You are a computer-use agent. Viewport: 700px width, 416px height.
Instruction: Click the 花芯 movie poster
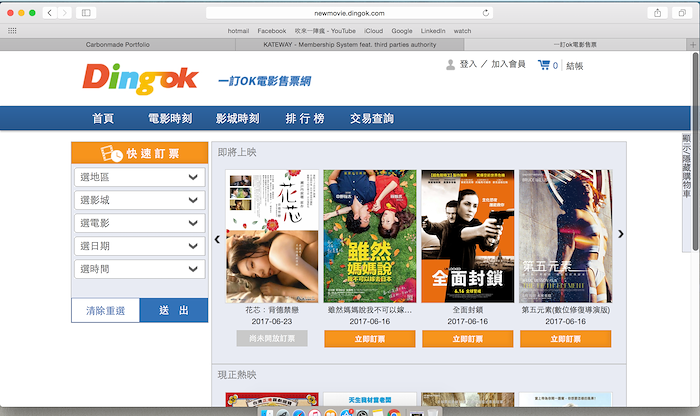point(272,236)
